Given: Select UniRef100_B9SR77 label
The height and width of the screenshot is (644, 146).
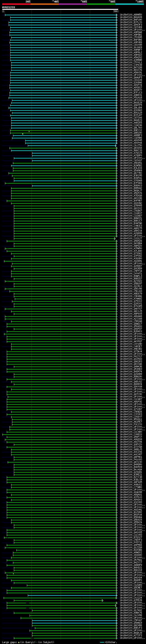Looking at the screenshot, I should click(x=131, y=90).
